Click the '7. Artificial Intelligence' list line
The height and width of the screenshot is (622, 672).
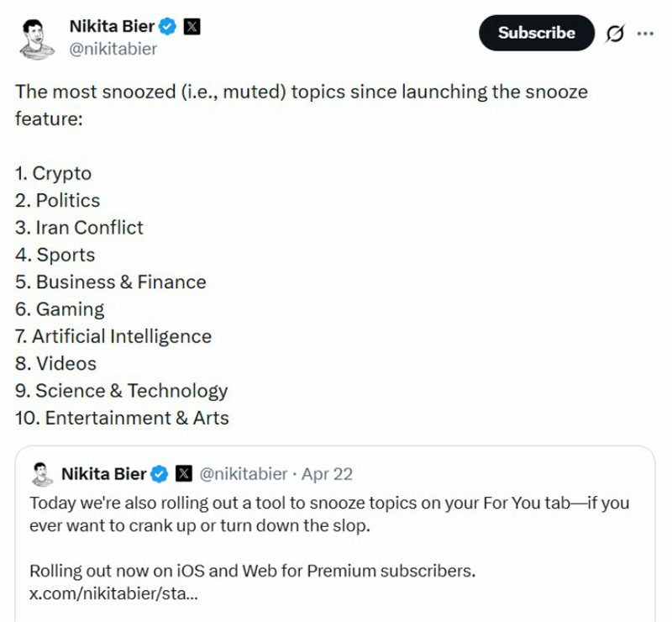coord(113,336)
